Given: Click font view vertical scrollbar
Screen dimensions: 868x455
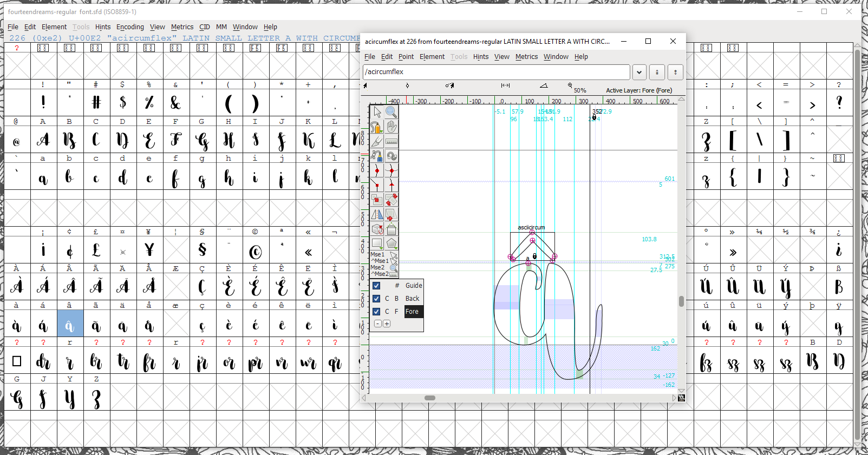Looking at the screenshot, I should point(857,245).
